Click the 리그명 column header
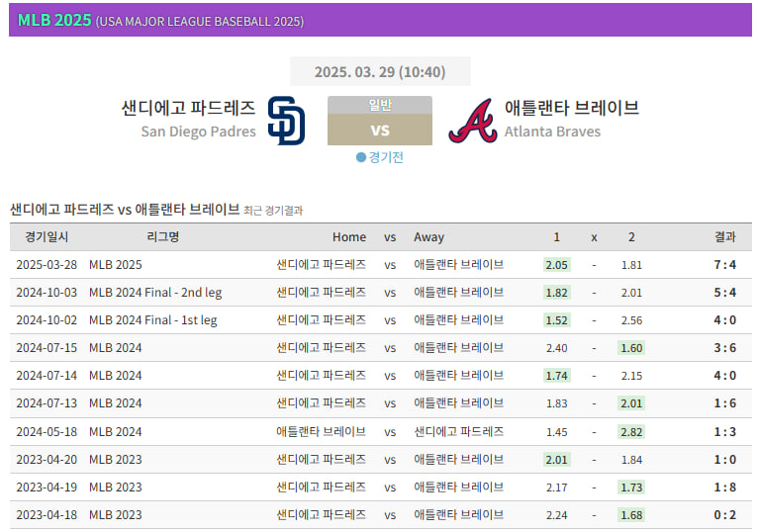This screenshot has height=532, width=759. (162, 237)
